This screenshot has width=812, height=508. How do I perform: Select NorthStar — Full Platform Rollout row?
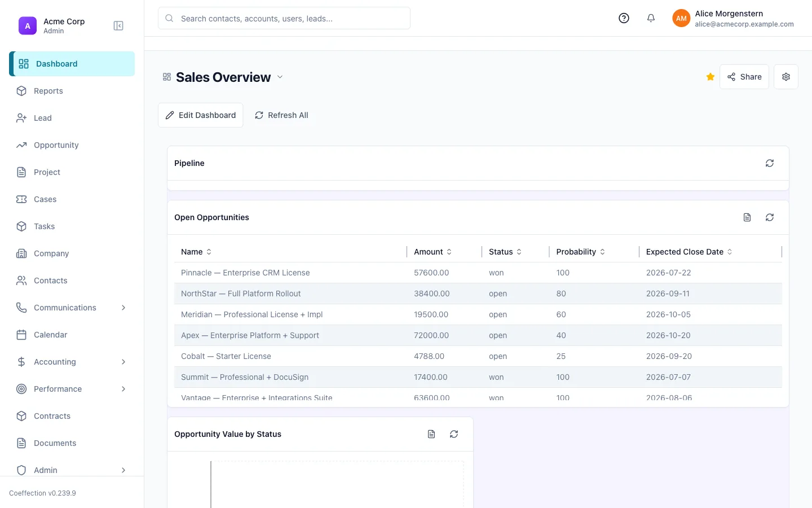[x=478, y=294]
